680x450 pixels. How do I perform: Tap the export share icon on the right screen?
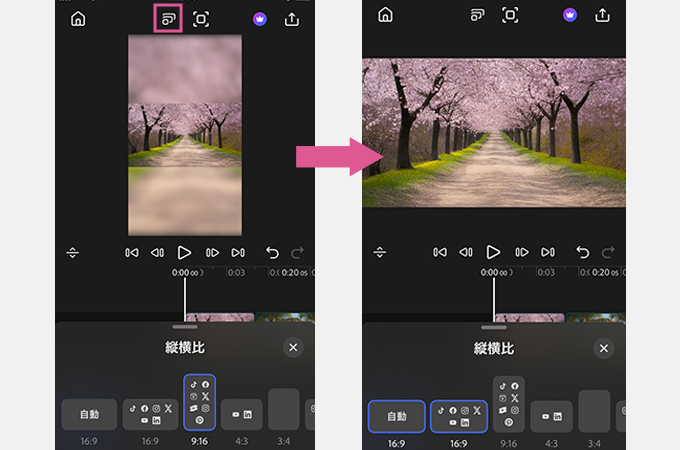(602, 15)
